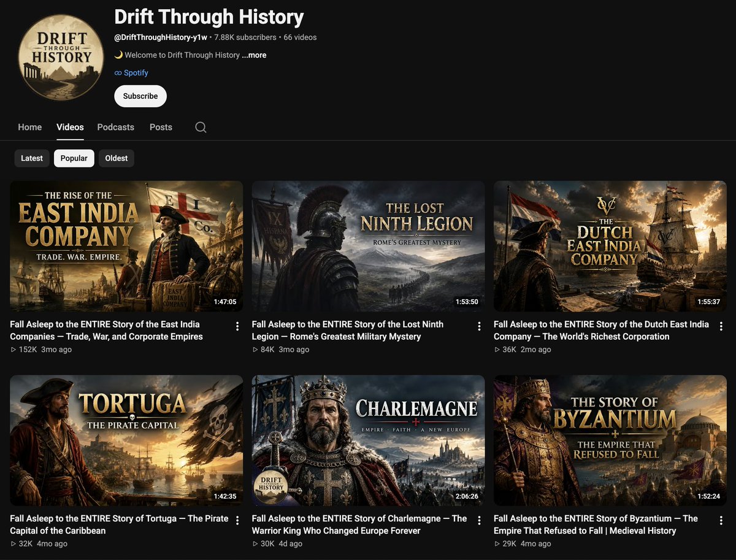
Task: Select the Videos tab
Action: pos(70,127)
